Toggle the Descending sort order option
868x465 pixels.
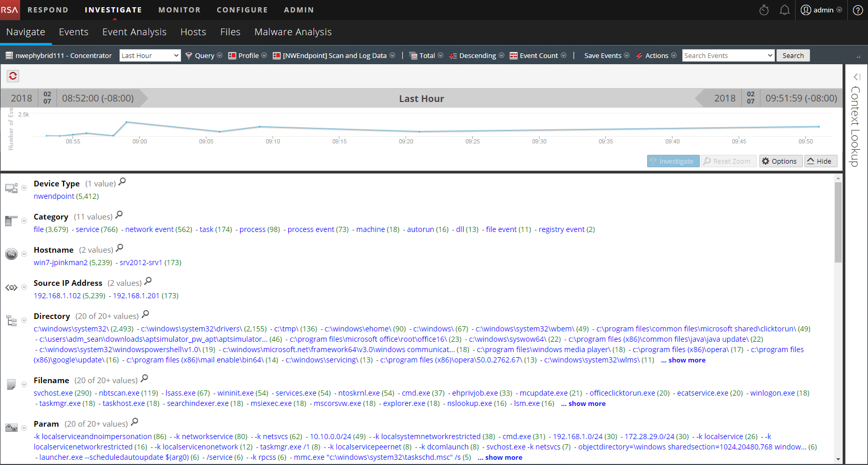pos(476,55)
